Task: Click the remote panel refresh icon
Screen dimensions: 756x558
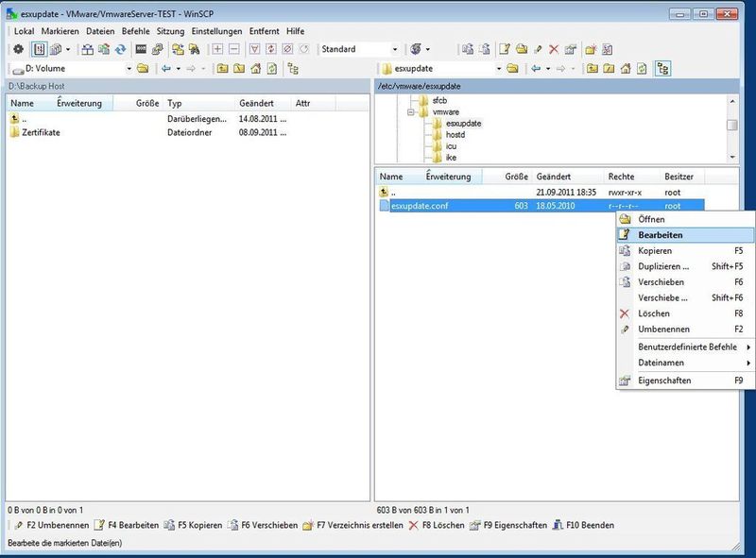Action: [x=642, y=69]
